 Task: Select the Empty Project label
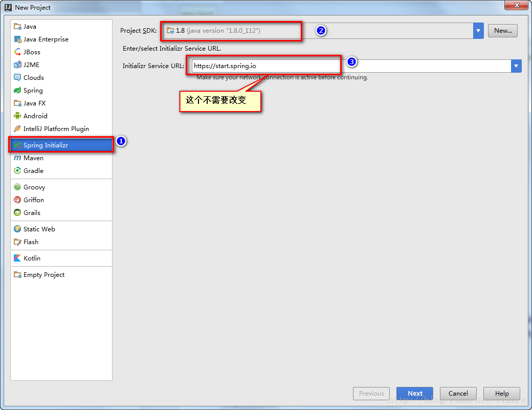tap(44, 274)
